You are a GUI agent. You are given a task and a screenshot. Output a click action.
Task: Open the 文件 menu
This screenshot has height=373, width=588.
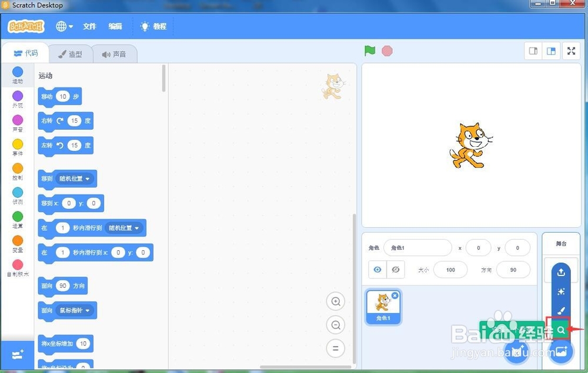point(89,26)
